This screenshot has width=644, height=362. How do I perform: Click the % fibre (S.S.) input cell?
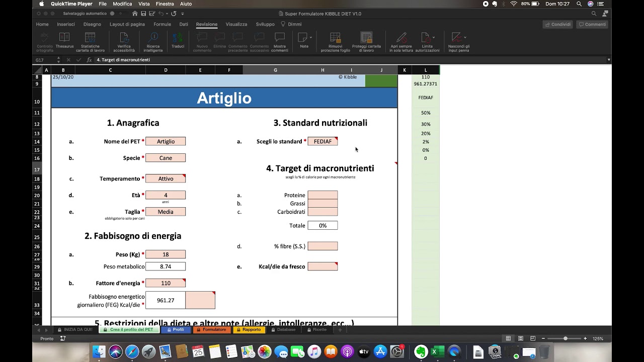point(323,246)
